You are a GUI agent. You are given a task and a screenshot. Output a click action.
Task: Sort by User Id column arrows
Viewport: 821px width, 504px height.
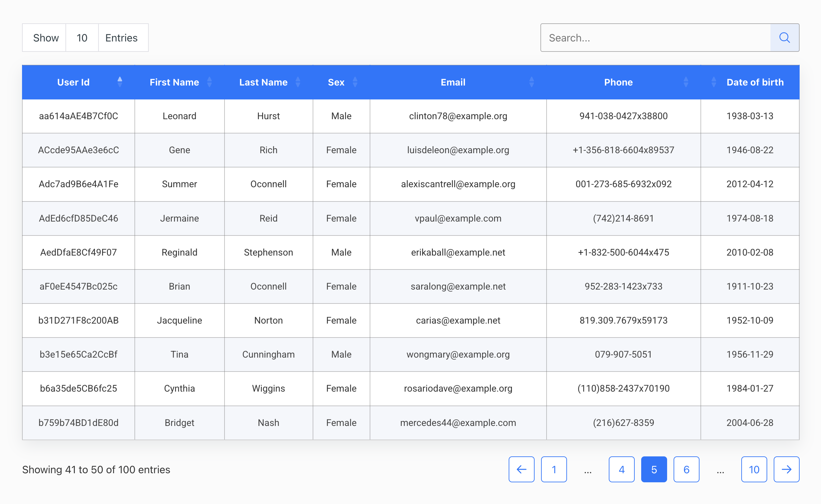[x=120, y=82]
